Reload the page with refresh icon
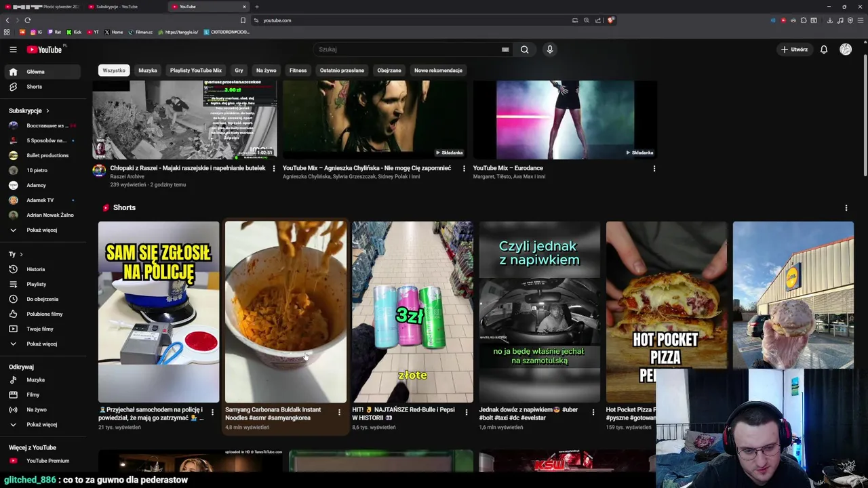The width and height of the screenshot is (868, 488). (x=28, y=20)
